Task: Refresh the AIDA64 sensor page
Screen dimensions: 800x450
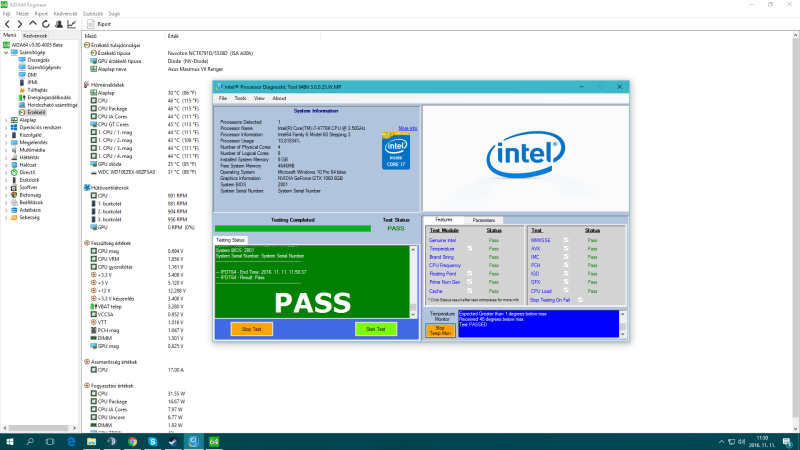Action: click(x=45, y=24)
